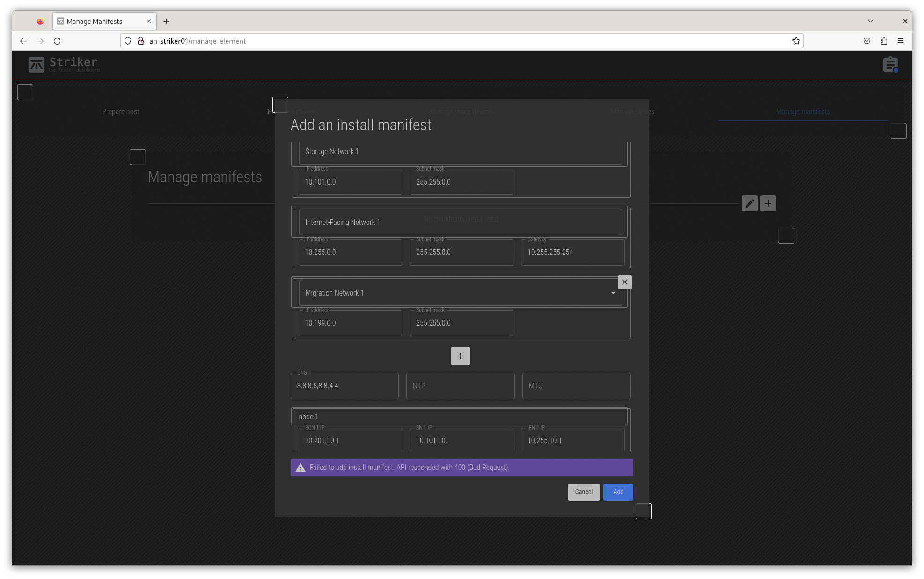Open new browser tab with plus

click(166, 22)
